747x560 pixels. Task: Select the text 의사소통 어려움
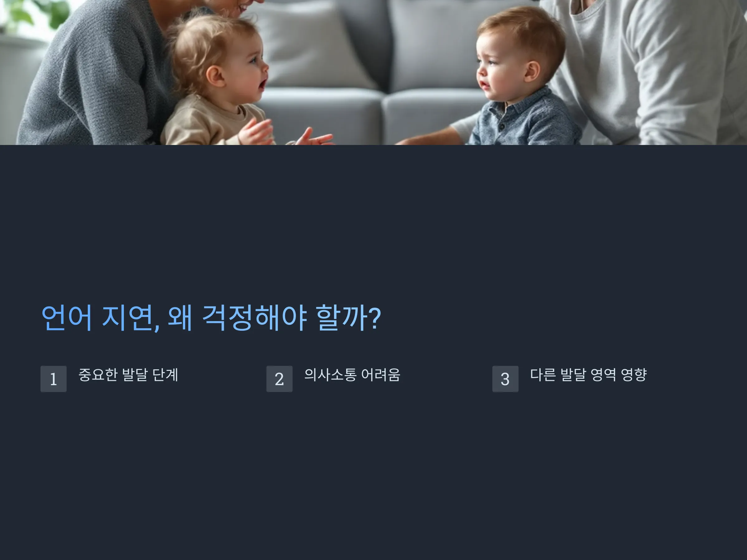click(352, 375)
